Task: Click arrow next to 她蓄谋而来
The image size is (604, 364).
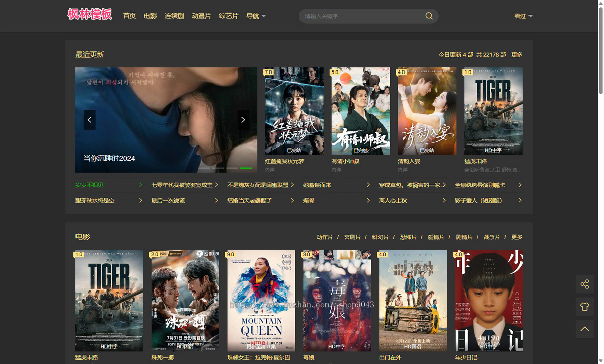Action: [x=368, y=185]
